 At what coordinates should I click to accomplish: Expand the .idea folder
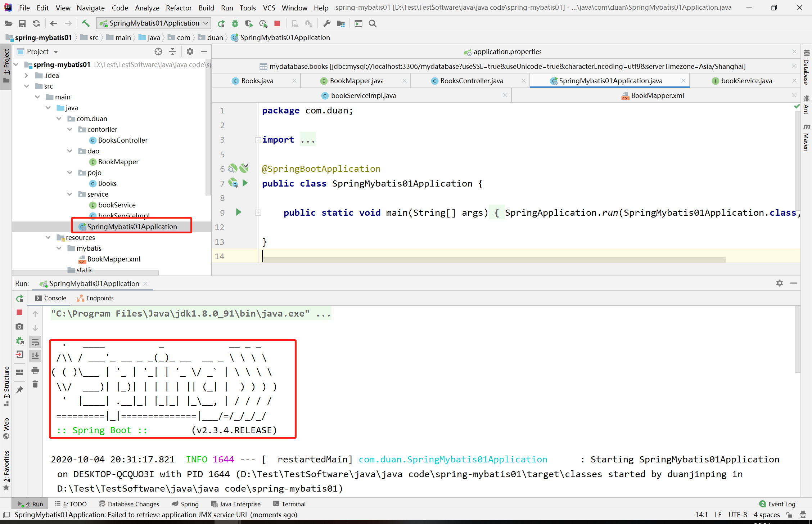[26, 76]
